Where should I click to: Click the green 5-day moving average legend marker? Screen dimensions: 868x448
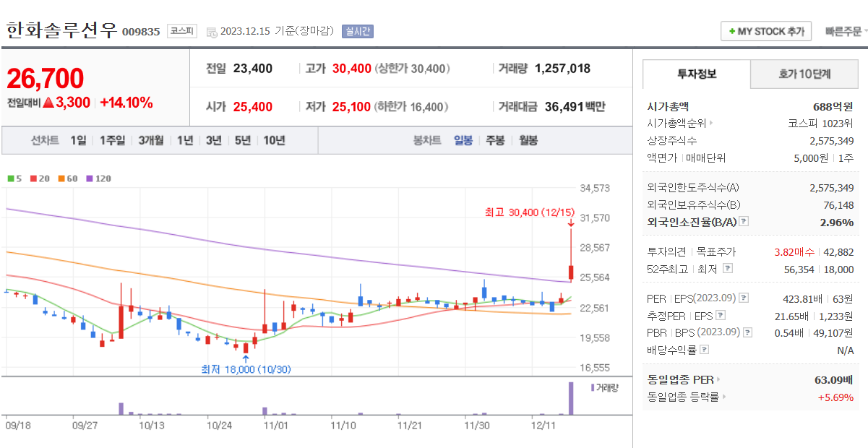pos(10,178)
